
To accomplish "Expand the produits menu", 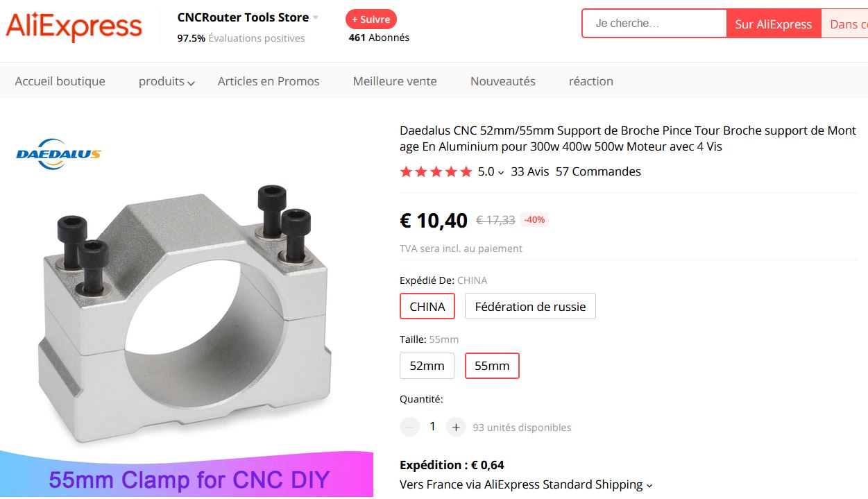I will click(x=167, y=81).
